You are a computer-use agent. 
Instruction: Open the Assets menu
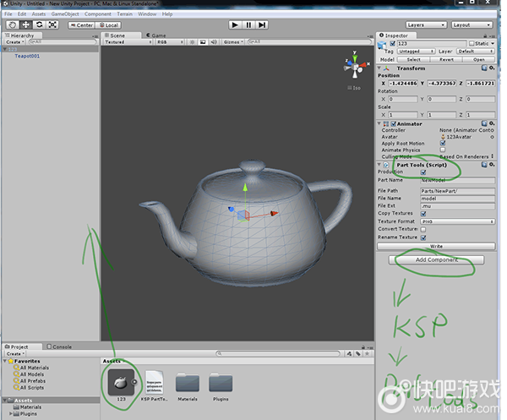pyautogui.click(x=39, y=14)
